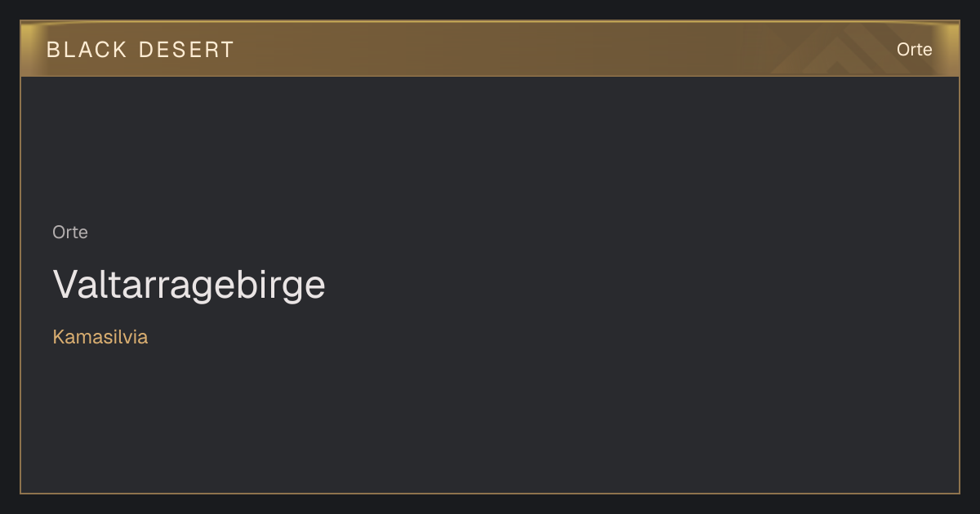Go to Orte section from top-right
This screenshot has height=514, width=980.
click(x=914, y=50)
